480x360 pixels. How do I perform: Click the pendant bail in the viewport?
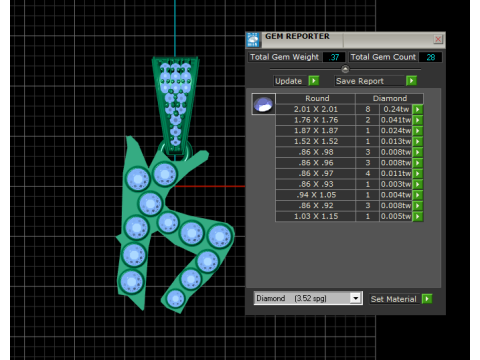point(175,105)
